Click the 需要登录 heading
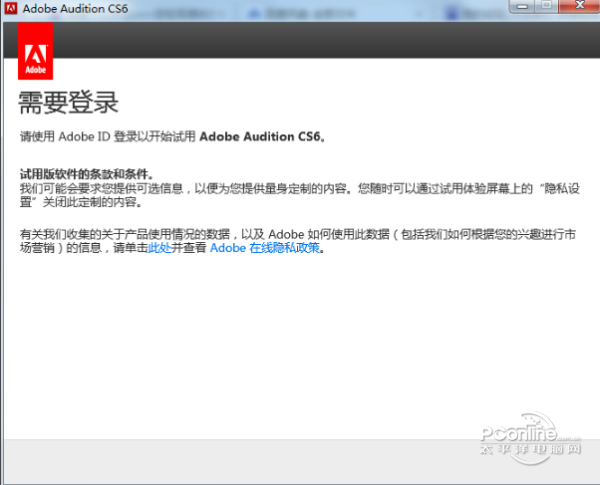The width and height of the screenshot is (600, 485). (68, 103)
